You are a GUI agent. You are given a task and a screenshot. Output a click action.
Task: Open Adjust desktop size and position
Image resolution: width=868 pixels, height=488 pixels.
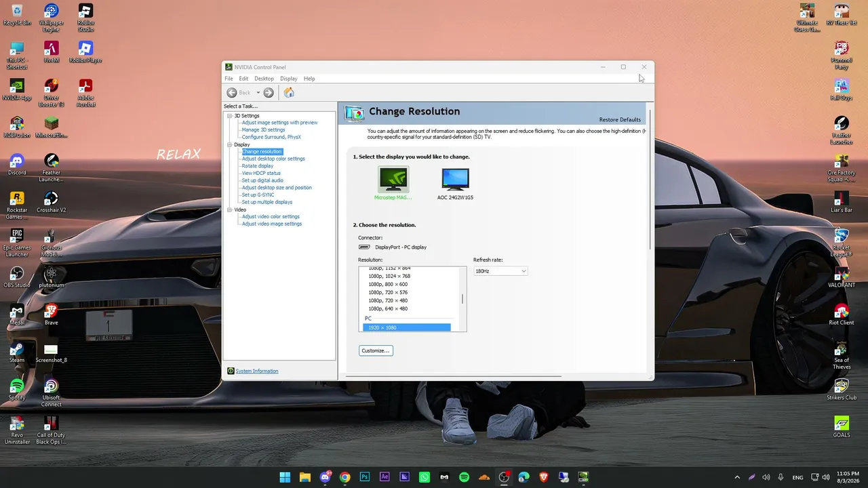[x=277, y=188]
